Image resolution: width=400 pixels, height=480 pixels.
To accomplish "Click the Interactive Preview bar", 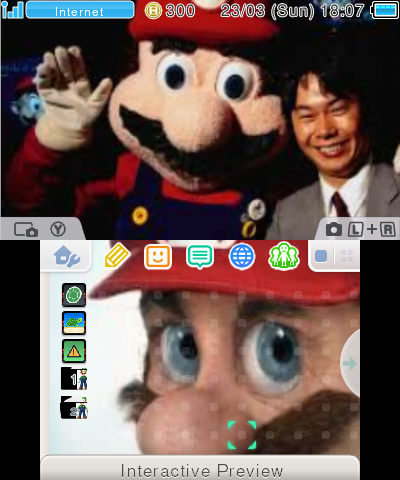I will (200, 468).
